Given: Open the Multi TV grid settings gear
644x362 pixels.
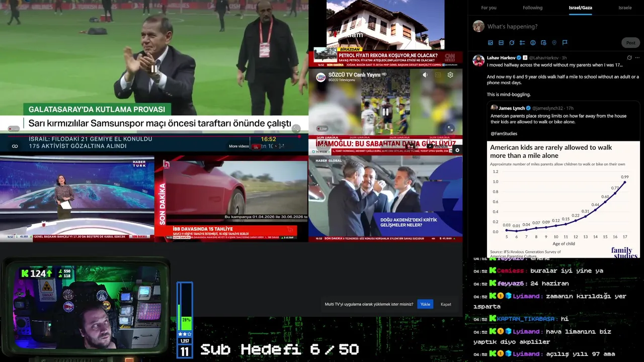Looking at the screenshot, I should (x=457, y=150).
